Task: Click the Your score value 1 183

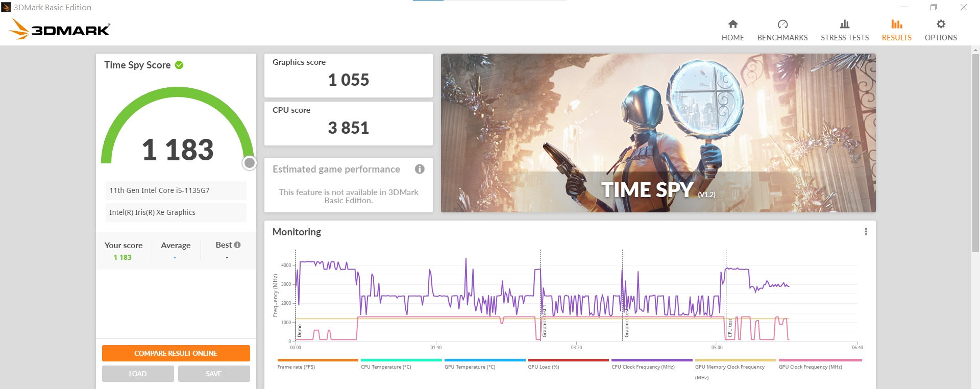Action: [122, 257]
